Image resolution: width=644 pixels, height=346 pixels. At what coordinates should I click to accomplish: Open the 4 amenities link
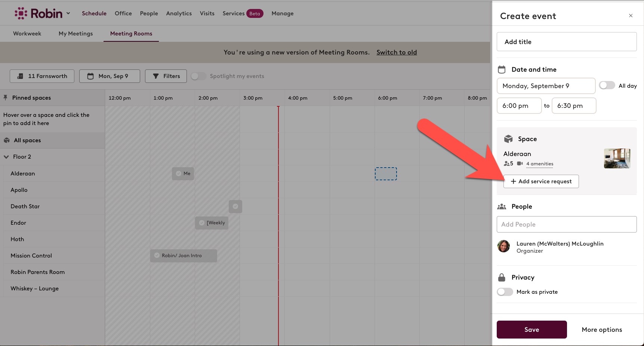[540, 164]
